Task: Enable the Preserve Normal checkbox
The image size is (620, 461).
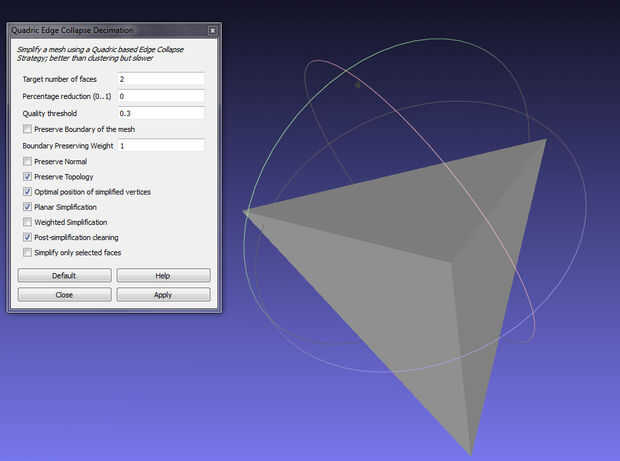Action: [27, 161]
